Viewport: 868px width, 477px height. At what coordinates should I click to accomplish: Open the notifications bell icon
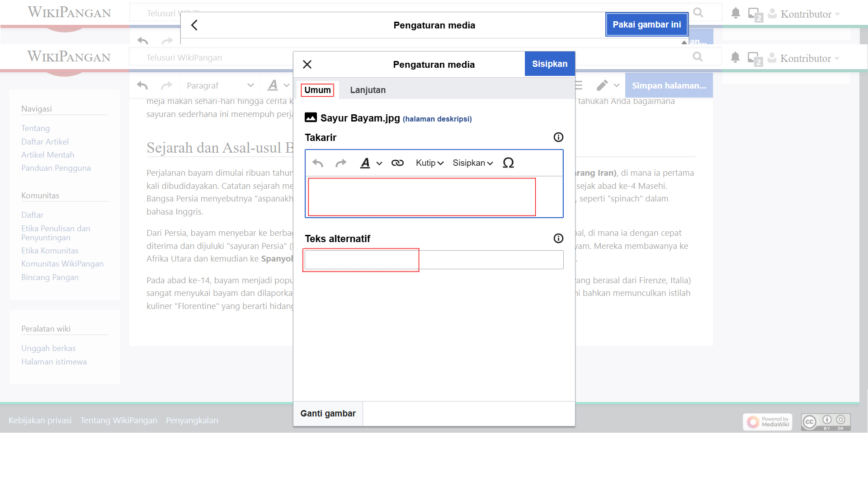[x=735, y=57]
